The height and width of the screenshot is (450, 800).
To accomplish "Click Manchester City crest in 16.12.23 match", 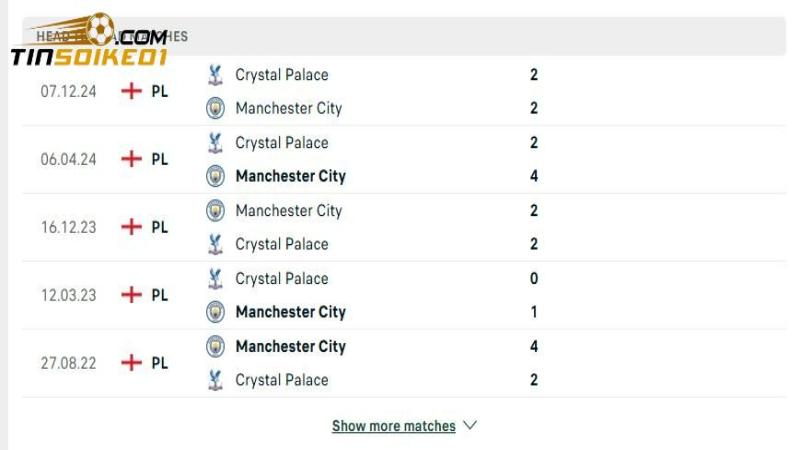I will click(x=215, y=211).
